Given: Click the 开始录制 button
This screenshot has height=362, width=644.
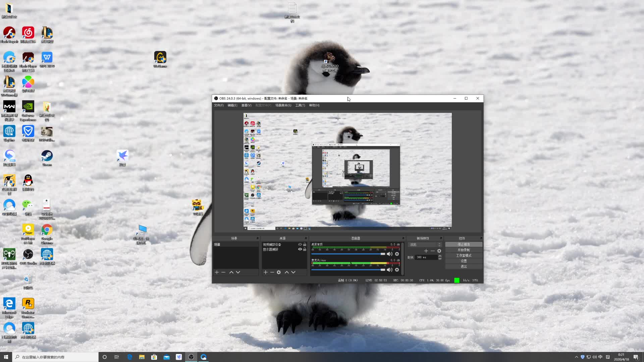Looking at the screenshot, I should 464,250.
